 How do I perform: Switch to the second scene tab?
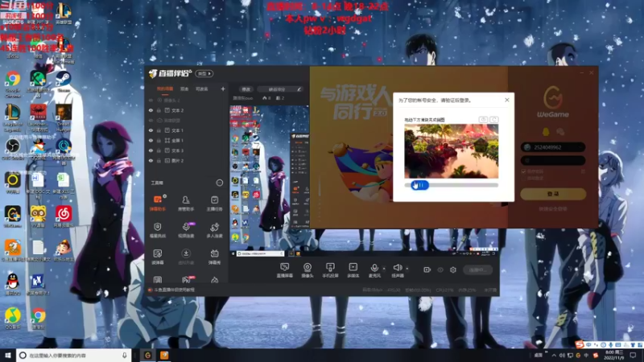[x=184, y=89]
